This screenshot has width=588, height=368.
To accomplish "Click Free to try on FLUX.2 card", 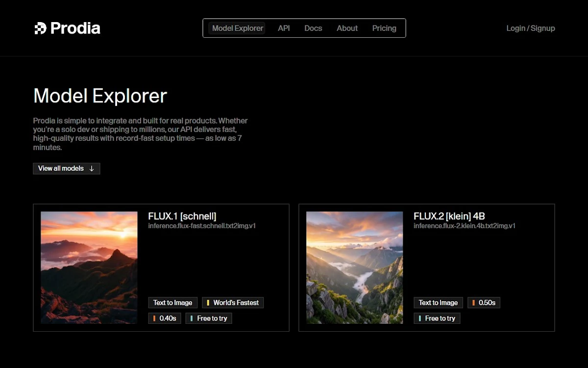I will pyautogui.click(x=437, y=318).
